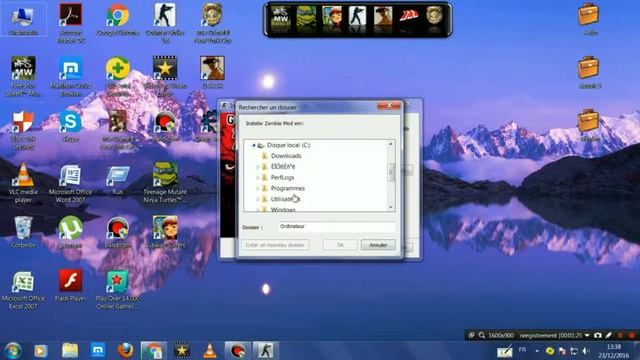
Task: Select Microsoft Office Excel 2007 desktop shortcut
Action: (x=23, y=290)
